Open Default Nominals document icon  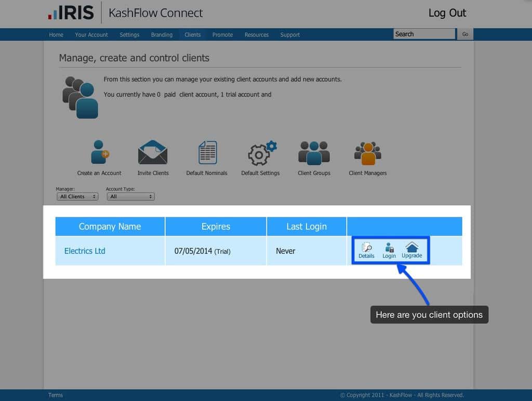tap(207, 153)
